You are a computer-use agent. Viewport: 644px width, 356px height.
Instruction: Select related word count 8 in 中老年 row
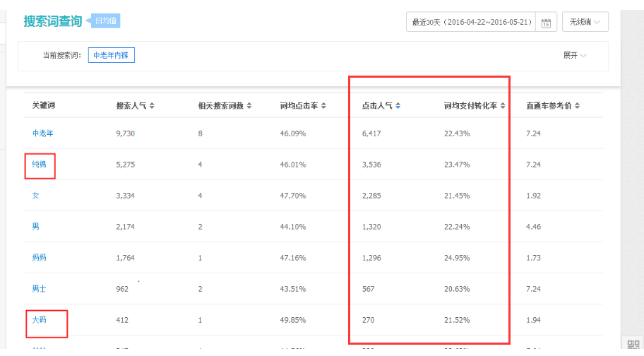pos(200,133)
